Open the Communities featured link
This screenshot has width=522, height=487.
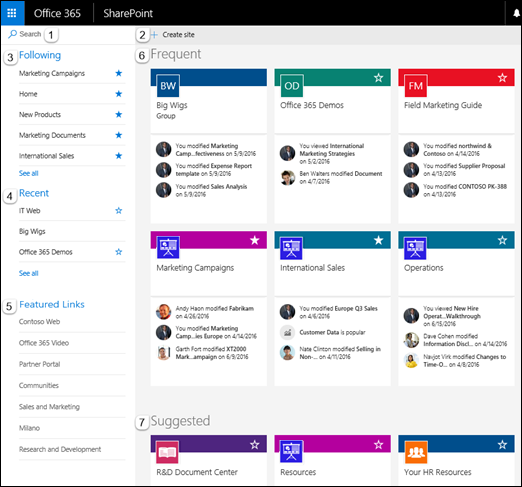39,385
